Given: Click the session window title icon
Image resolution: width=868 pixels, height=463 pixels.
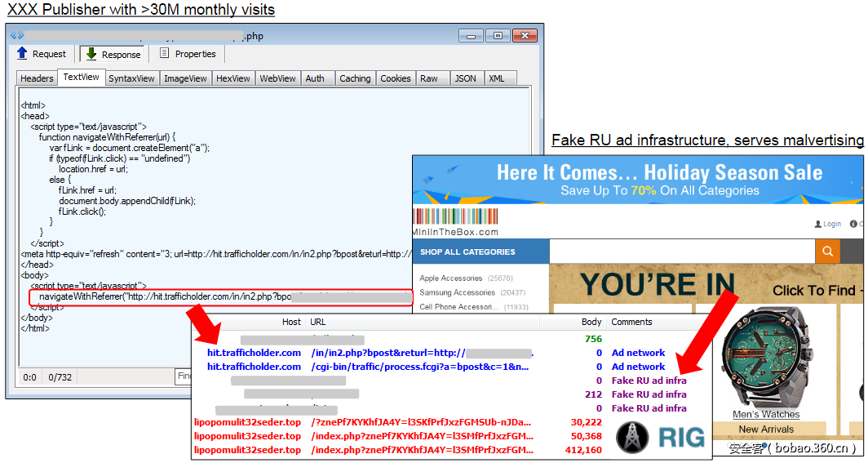Looking at the screenshot, I should click(x=16, y=35).
